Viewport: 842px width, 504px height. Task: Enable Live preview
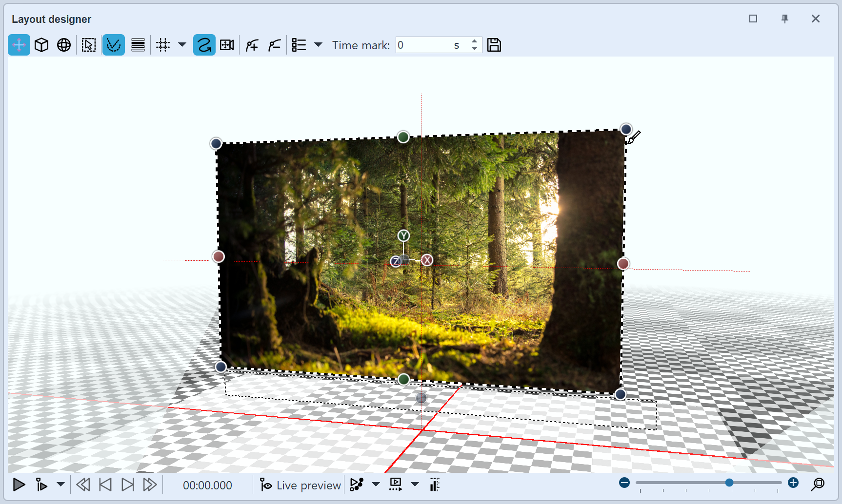coord(299,485)
